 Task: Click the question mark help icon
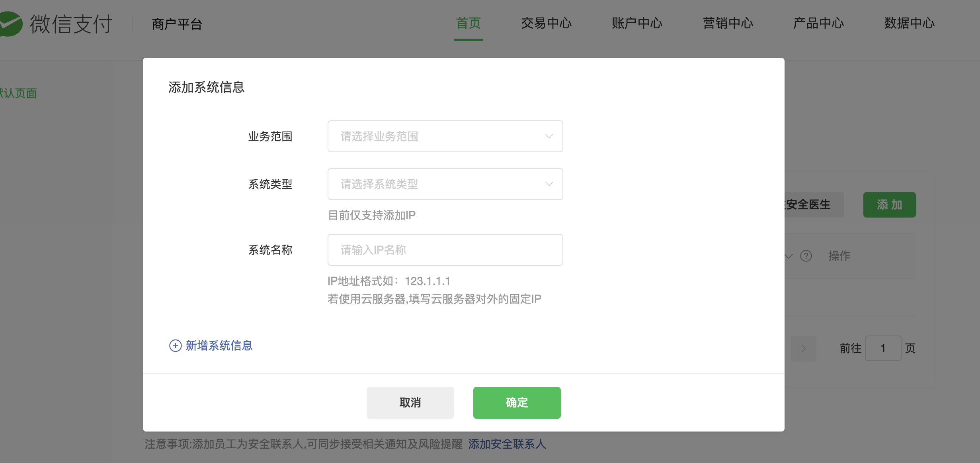click(806, 256)
